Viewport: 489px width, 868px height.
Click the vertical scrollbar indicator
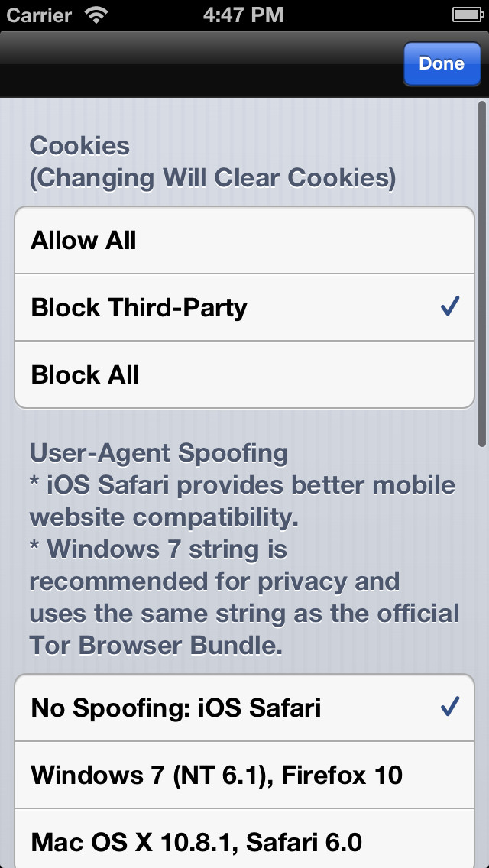tap(482, 274)
